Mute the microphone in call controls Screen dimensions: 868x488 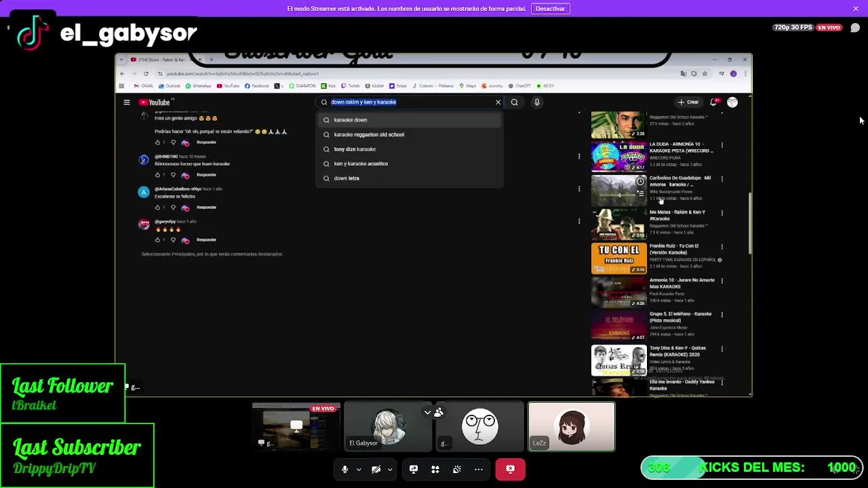point(344,469)
